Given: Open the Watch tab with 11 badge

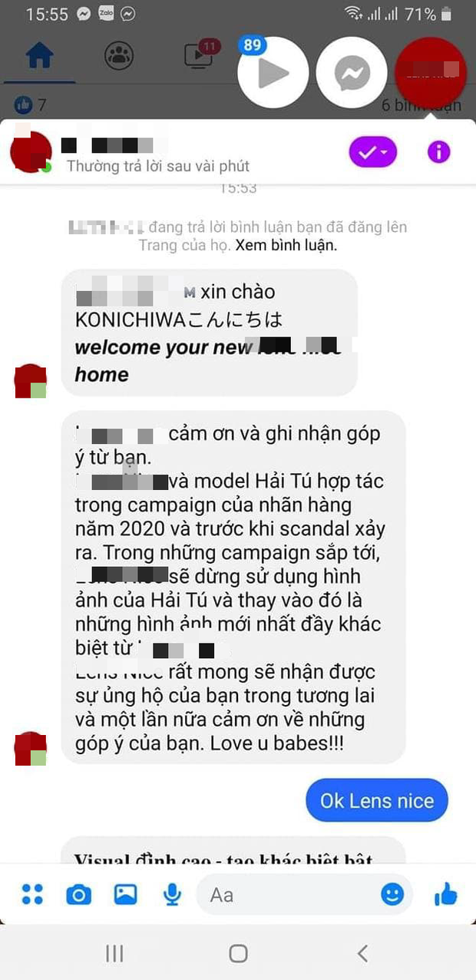Looking at the screenshot, I should pos(200,54).
